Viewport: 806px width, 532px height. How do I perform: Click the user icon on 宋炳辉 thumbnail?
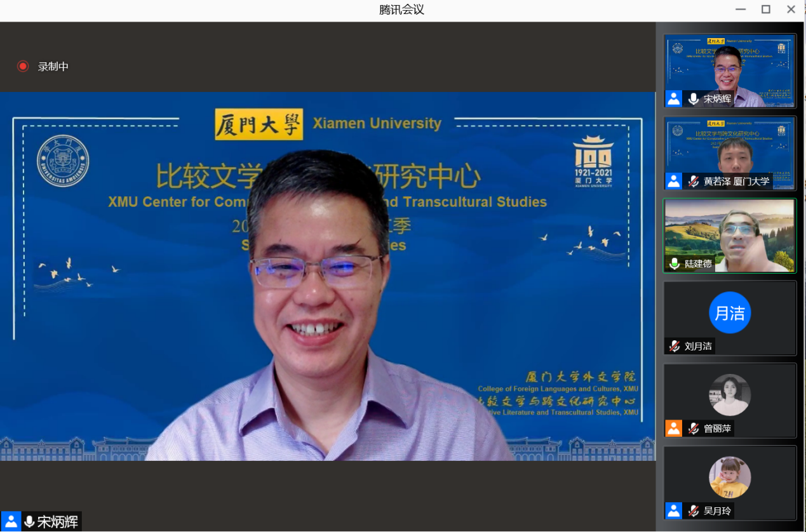click(673, 99)
